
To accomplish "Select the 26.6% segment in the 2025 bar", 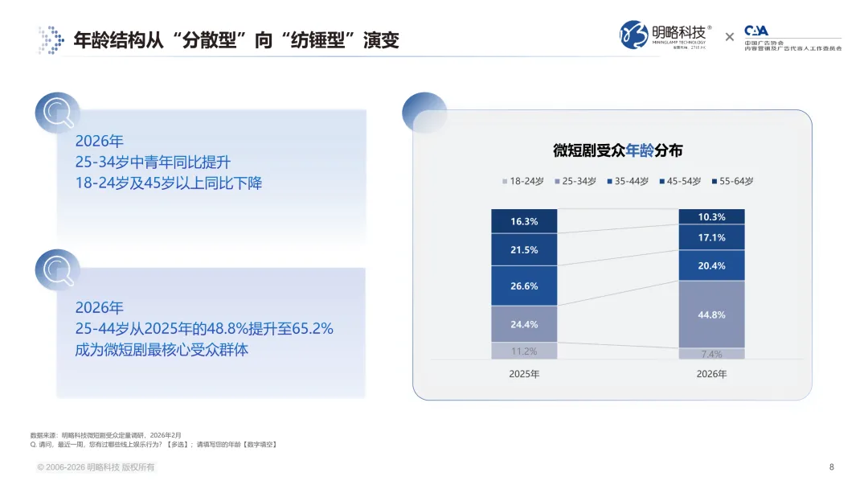I will 524,286.
